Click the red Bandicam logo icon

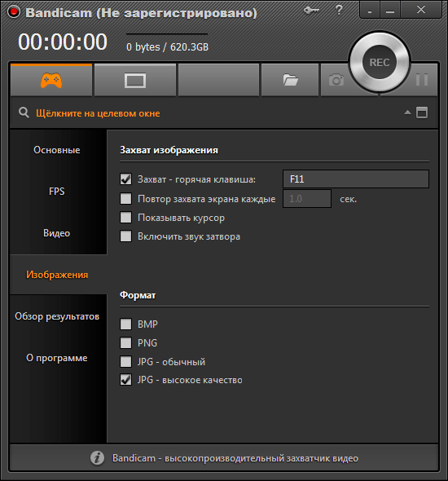point(14,12)
